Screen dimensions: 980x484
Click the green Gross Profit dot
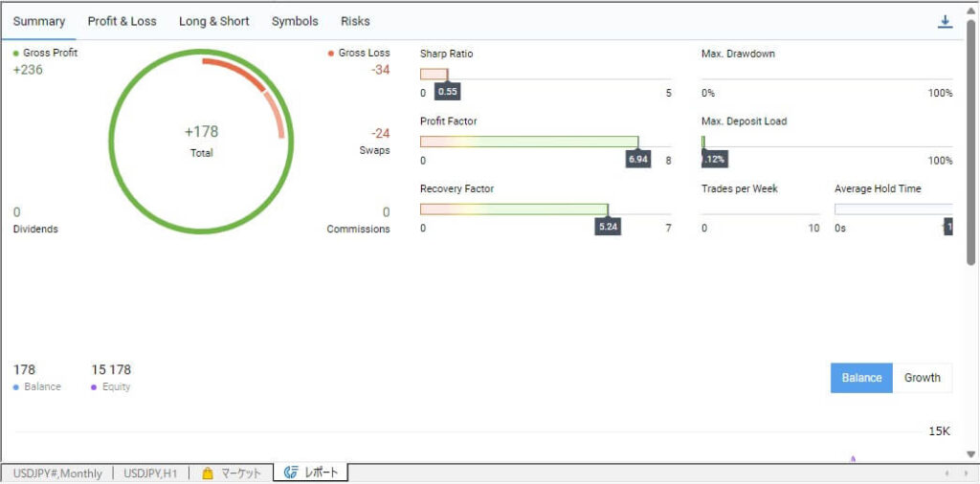[x=16, y=54]
